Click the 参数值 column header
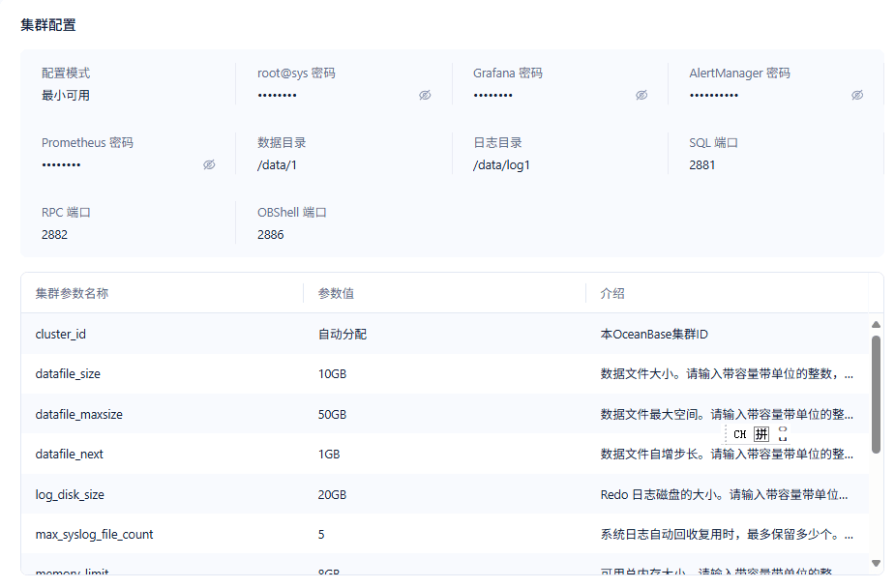 click(336, 293)
